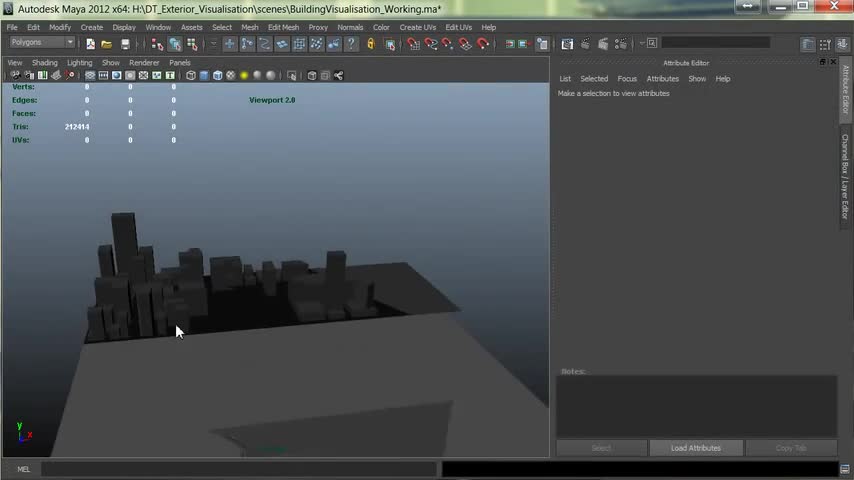Viewport: 854px width, 480px height.
Task: Open Attribute Editor Focus menu
Action: [627, 79]
